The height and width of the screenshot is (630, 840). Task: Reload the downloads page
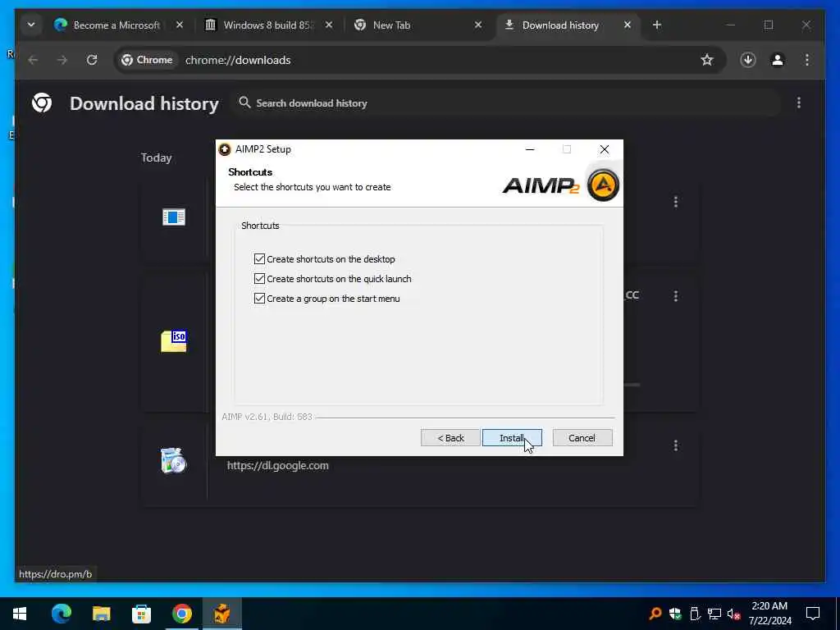coord(92,60)
